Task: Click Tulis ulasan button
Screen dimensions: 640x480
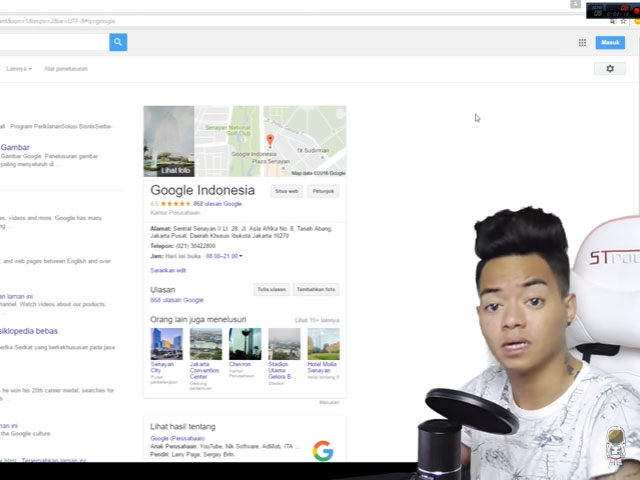Action: [x=271, y=289]
